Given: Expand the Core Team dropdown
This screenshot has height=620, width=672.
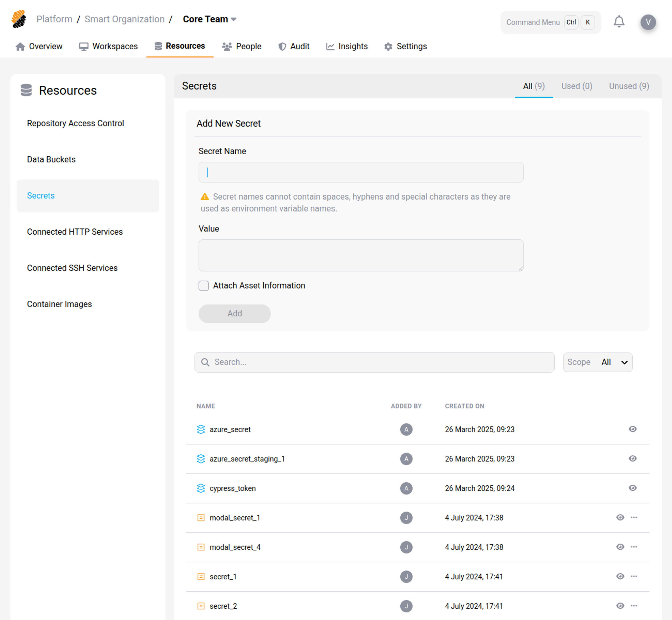Looking at the screenshot, I should point(210,19).
